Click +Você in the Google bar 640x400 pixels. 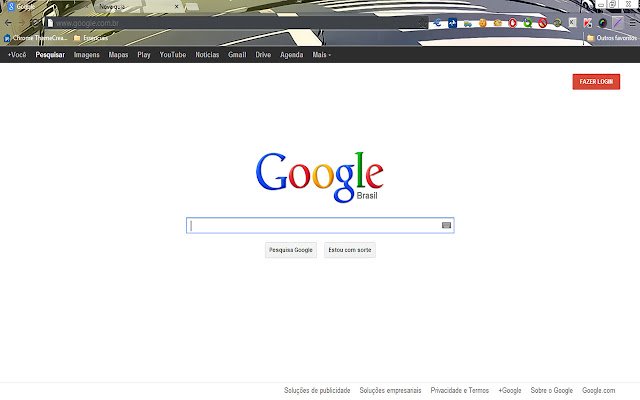click(x=17, y=54)
